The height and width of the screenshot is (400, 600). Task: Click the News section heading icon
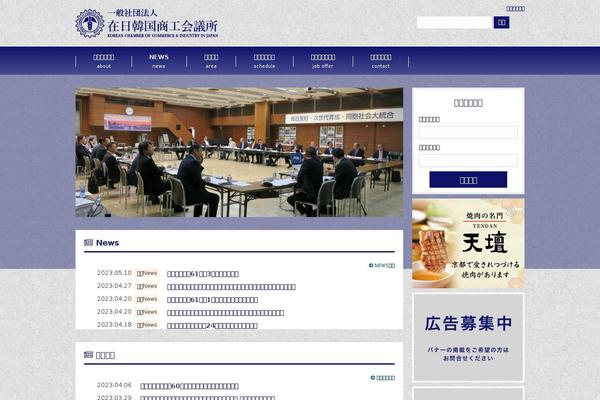point(88,242)
